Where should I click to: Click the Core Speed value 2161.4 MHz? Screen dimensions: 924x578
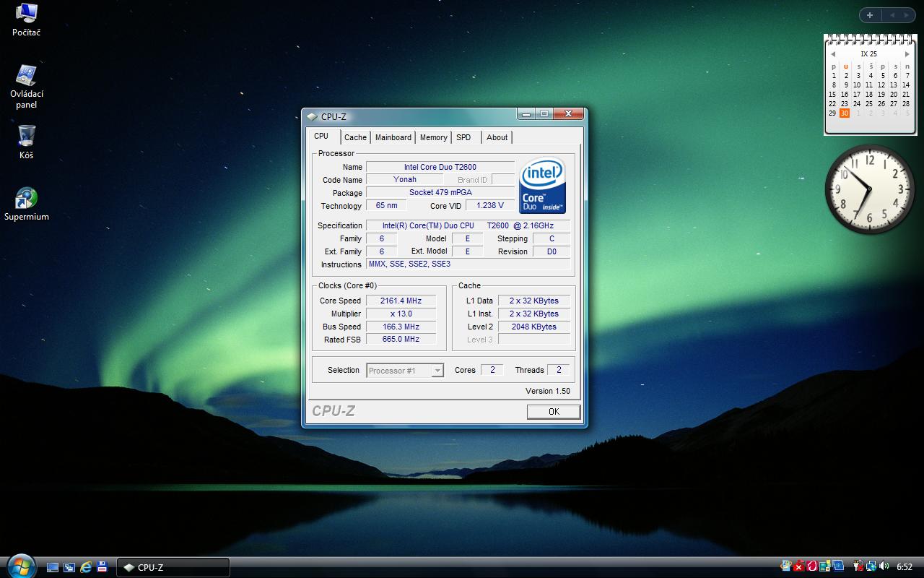click(401, 301)
